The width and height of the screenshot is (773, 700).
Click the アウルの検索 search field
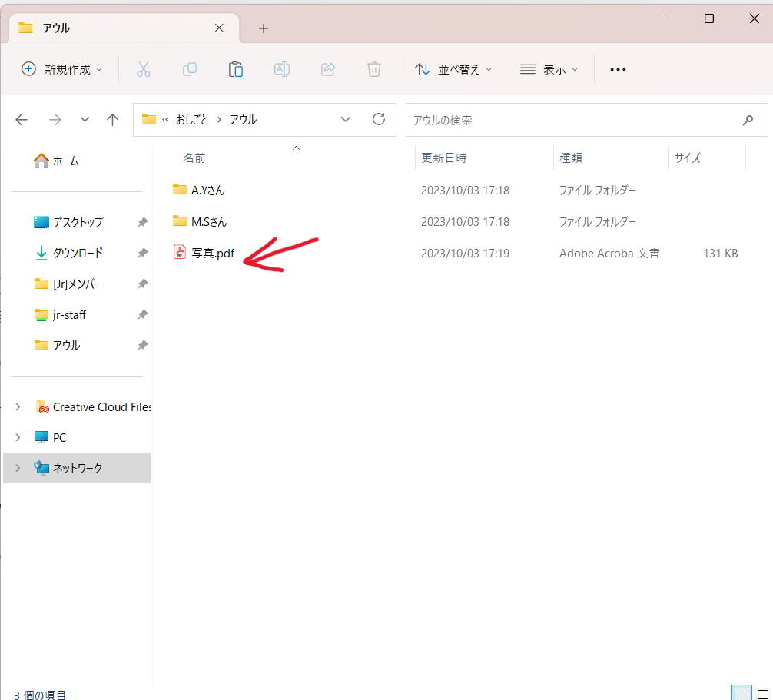[572, 120]
